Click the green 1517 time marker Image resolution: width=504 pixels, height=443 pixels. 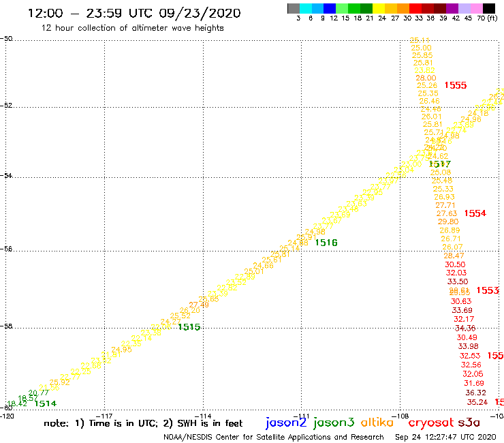tap(440, 164)
